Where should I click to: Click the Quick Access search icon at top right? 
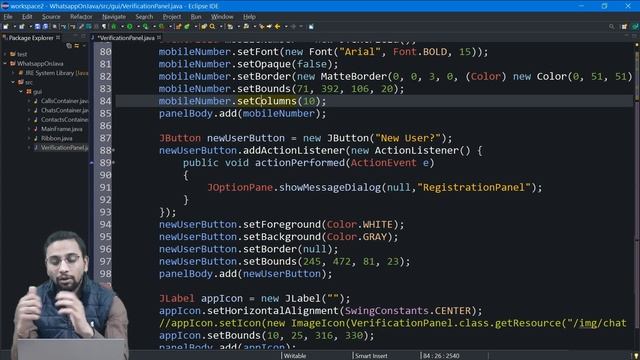pyautogui.click(x=611, y=27)
